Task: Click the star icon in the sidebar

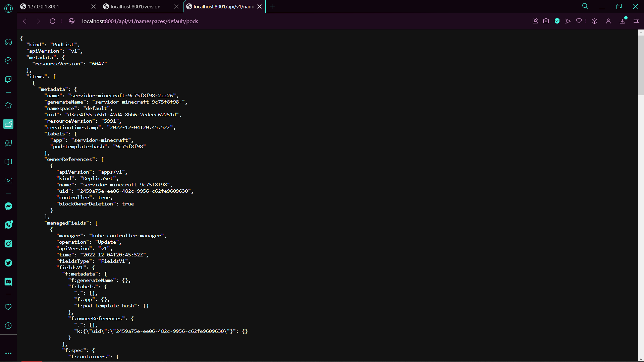Action: tap(8, 105)
